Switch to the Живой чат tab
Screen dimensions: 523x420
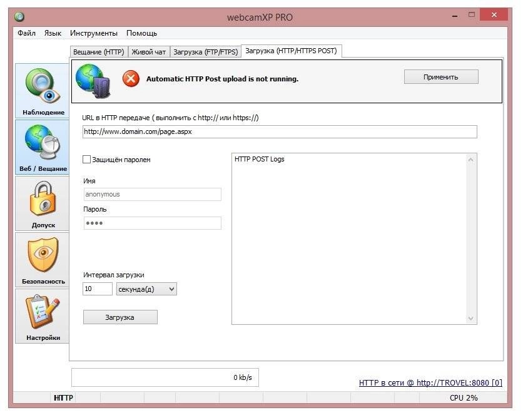tap(149, 52)
